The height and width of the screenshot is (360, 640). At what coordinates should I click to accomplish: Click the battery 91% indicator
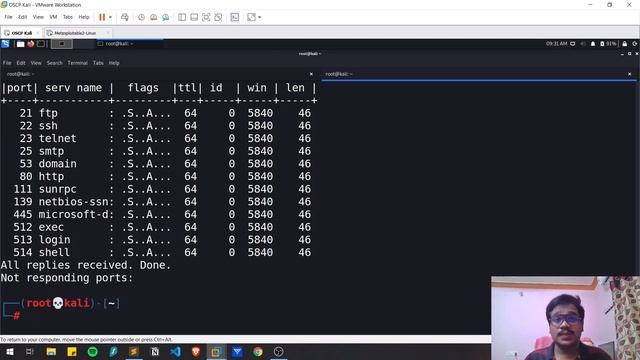point(608,44)
